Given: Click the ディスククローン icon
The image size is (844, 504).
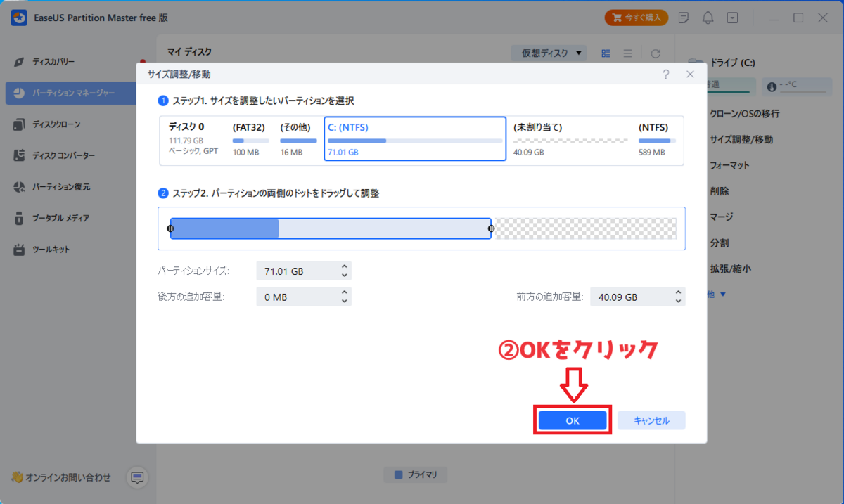Looking at the screenshot, I should click(19, 124).
